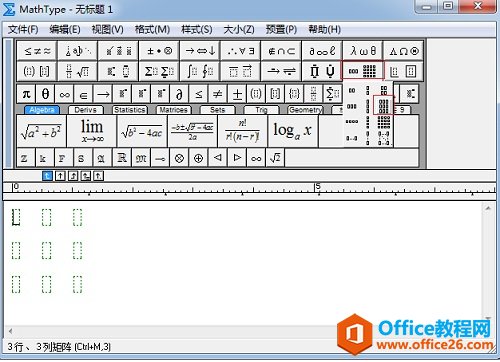Screen dimensions: 500x362
Task: Choose the three-element row vector template
Action: [x=352, y=106]
